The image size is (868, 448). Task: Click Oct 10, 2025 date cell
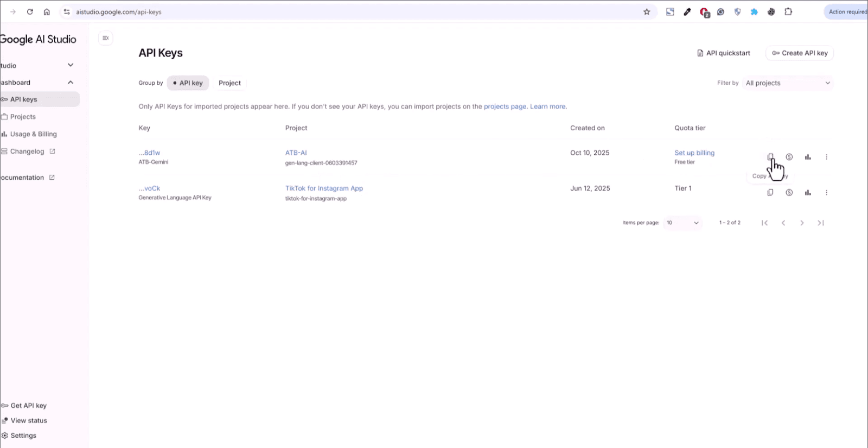point(590,153)
